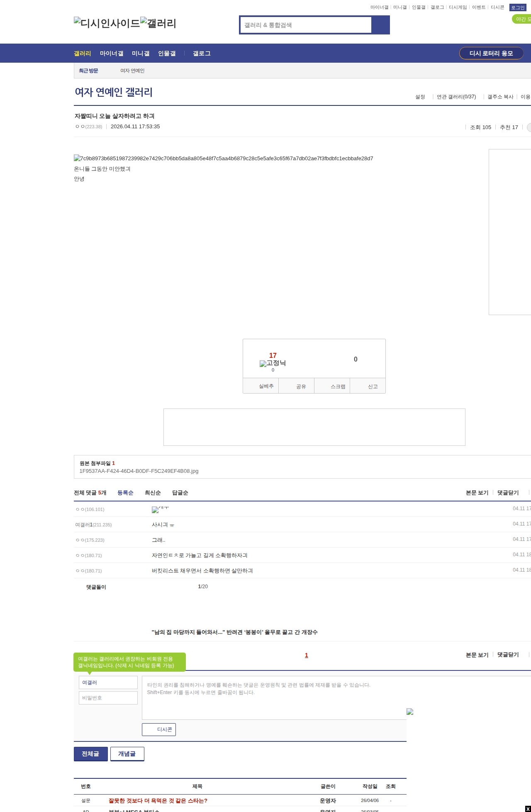
Task: Sort comments by 등록순
Action: tap(125, 493)
